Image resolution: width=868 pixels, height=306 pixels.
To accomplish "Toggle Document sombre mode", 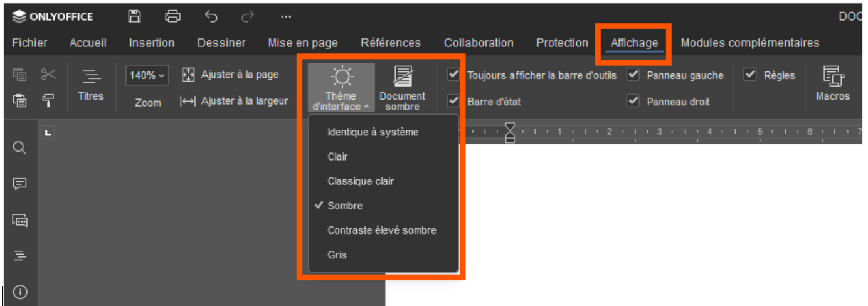I will 402,88.
